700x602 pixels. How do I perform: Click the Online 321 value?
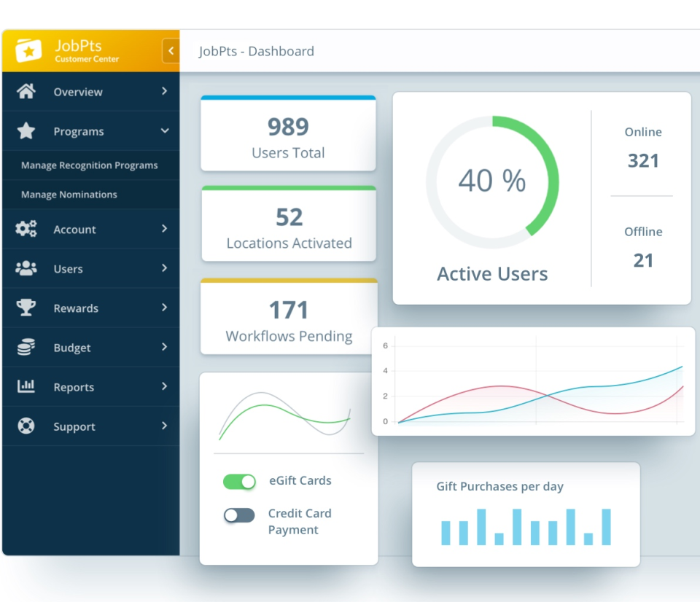643,160
